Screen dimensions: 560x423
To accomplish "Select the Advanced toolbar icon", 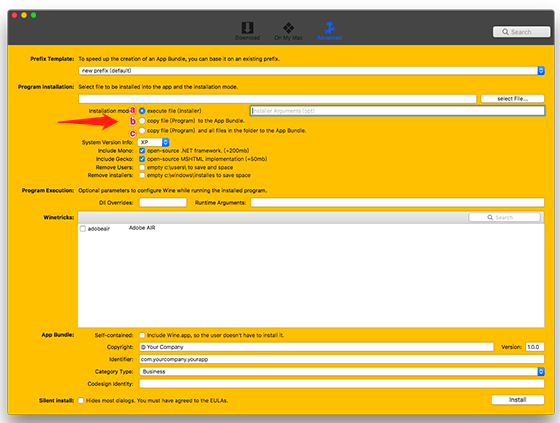I will click(x=329, y=31).
